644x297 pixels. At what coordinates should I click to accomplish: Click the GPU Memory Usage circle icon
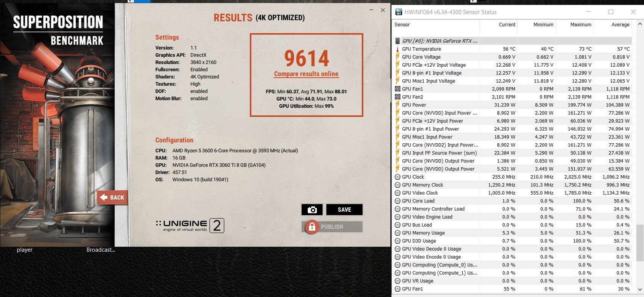pyautogui.click(x=398, y=233)
